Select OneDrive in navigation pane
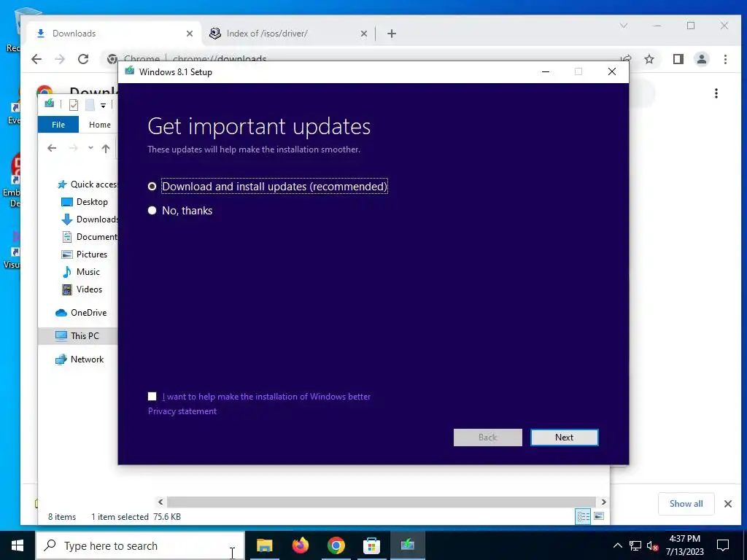This screenshot has height=560, width=747. [x=81, y=312]
